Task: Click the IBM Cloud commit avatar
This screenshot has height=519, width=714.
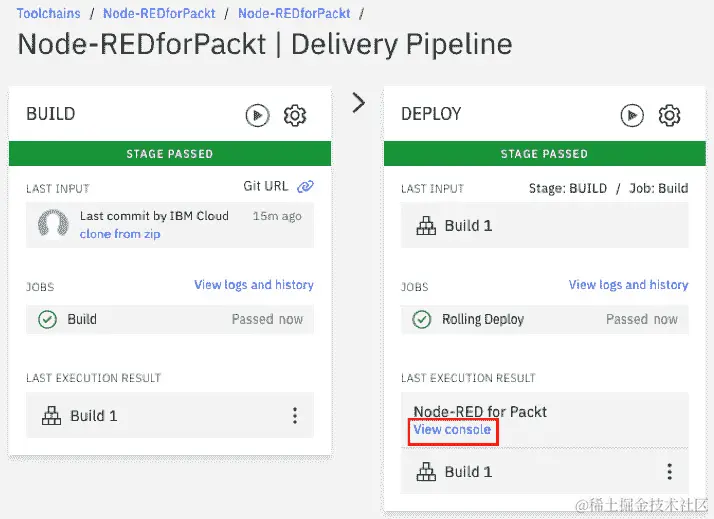Action: [53, 224]
